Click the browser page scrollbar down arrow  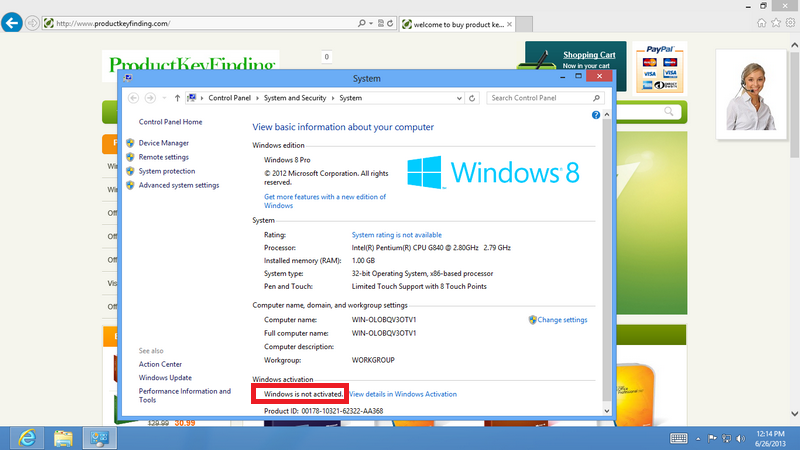tap(794, 414)
